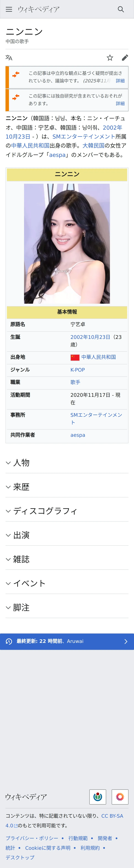
Task: Expand the 人物 section
Action: point(21,463)
